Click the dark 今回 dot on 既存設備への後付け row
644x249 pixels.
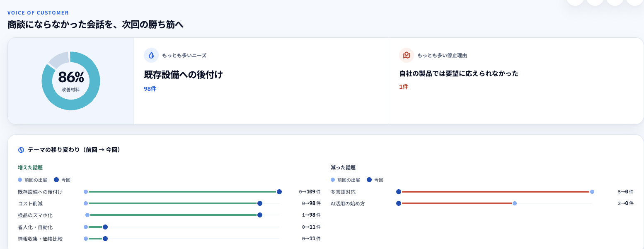[x=279, y=192]
